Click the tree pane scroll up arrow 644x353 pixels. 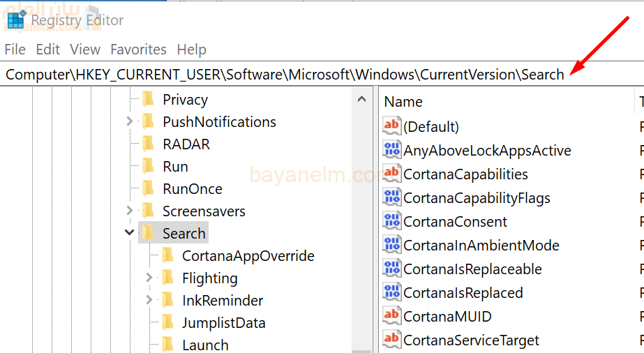361,100
